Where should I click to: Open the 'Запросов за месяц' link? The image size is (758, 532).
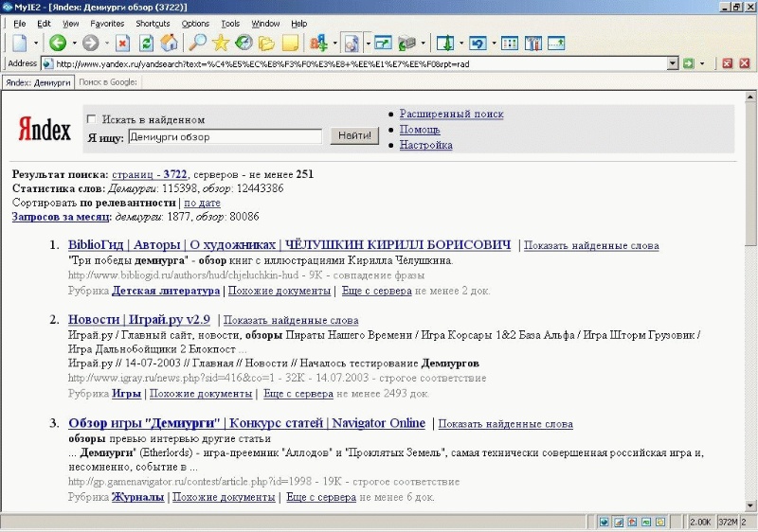click(x=61, y=216)
